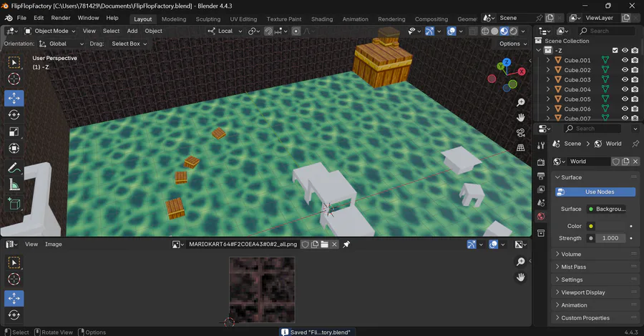Switch to the Modeling workspace tab

[174, 19]
